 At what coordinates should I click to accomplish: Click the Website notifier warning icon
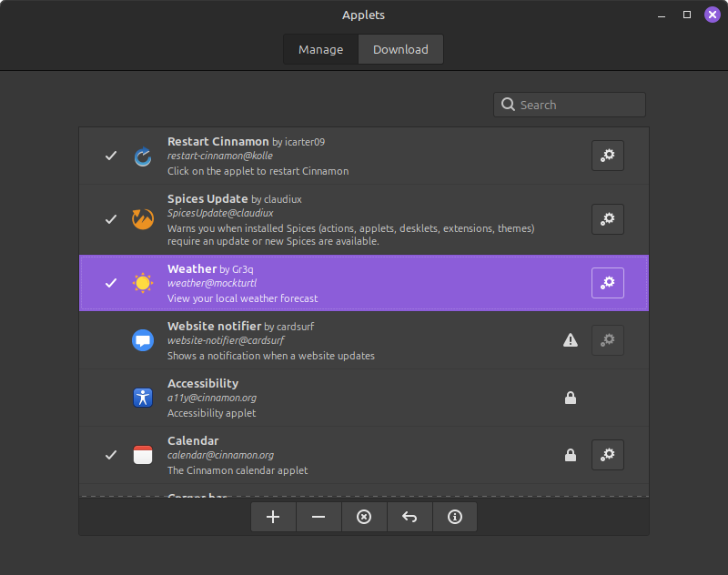(x=570, y=340)
